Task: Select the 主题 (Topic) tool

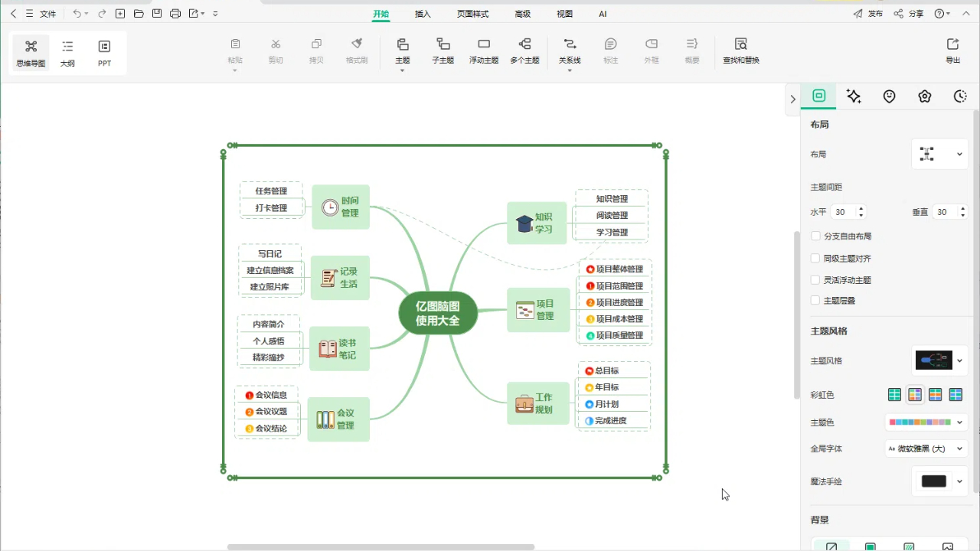Action: (402, 50)
